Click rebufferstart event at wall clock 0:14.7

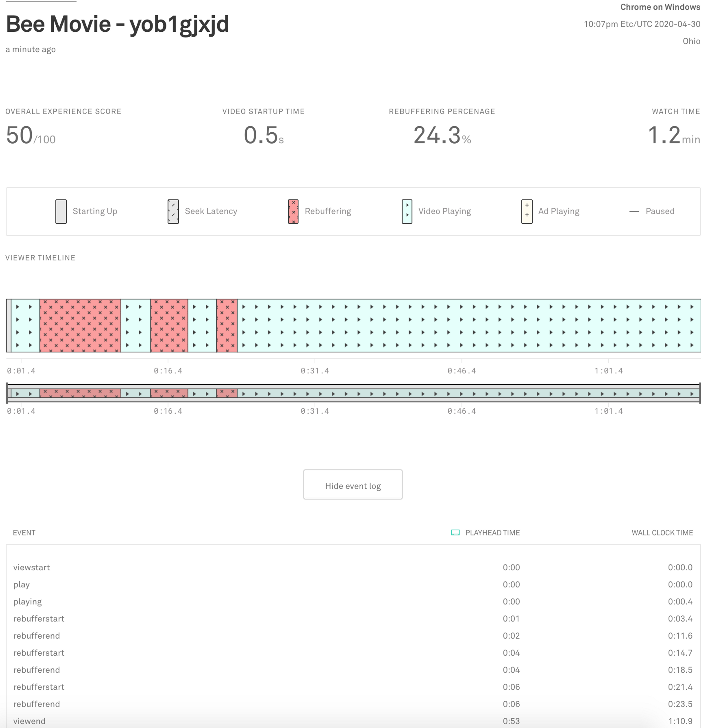point(353,653)
